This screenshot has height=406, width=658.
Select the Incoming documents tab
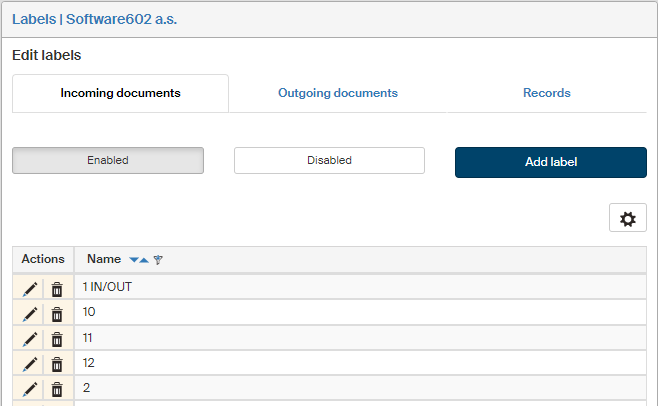tap(120, 93)
